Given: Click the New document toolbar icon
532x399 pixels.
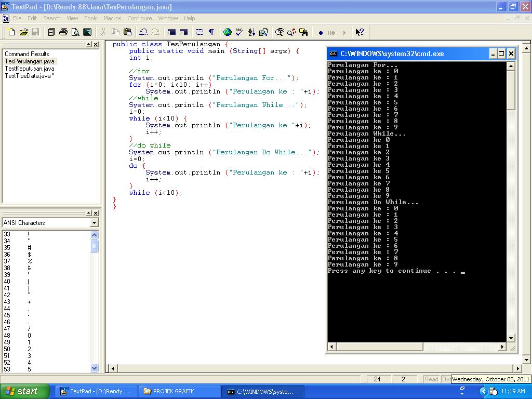Looking at the screenshot, I should (11, 32).
